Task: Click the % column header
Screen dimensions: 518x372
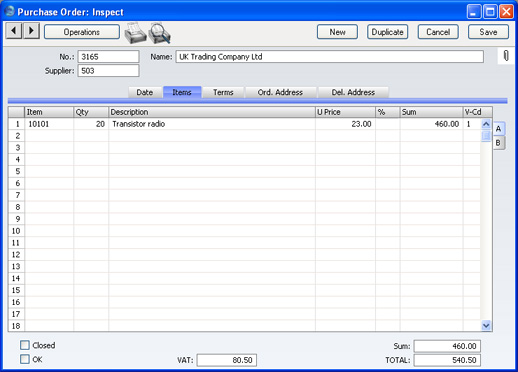Action: (388, 112)
